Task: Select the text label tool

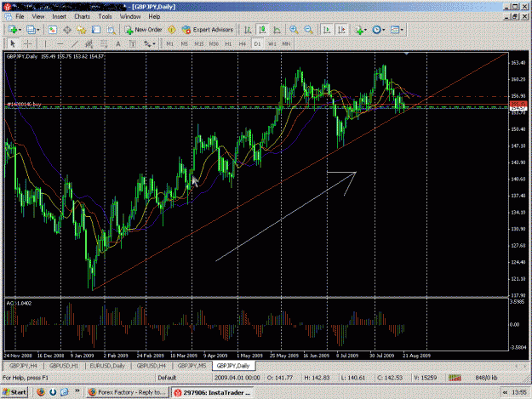Action: 133,43
